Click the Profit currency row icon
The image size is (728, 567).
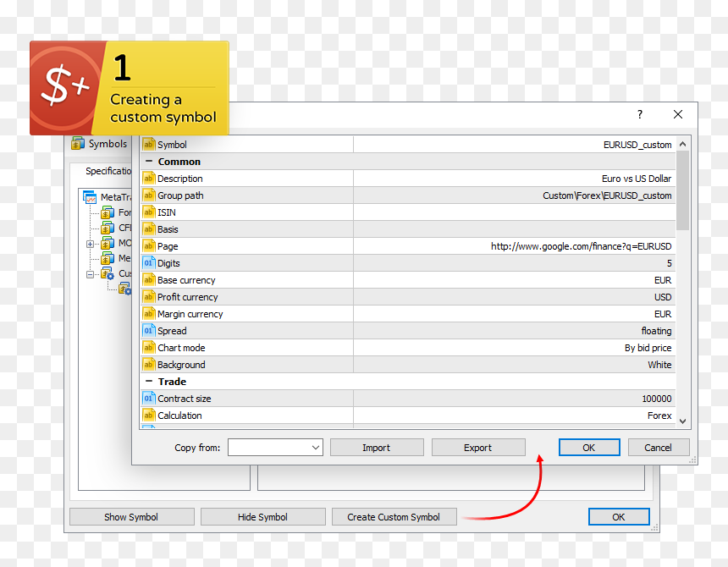pyautogui.click(x=149, y=297)
